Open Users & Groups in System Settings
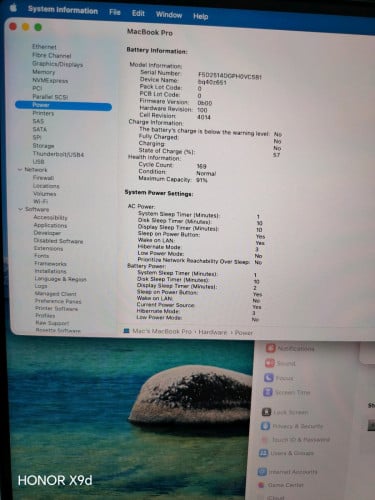Viewport: 375px width, 500px height. point(287,453)
